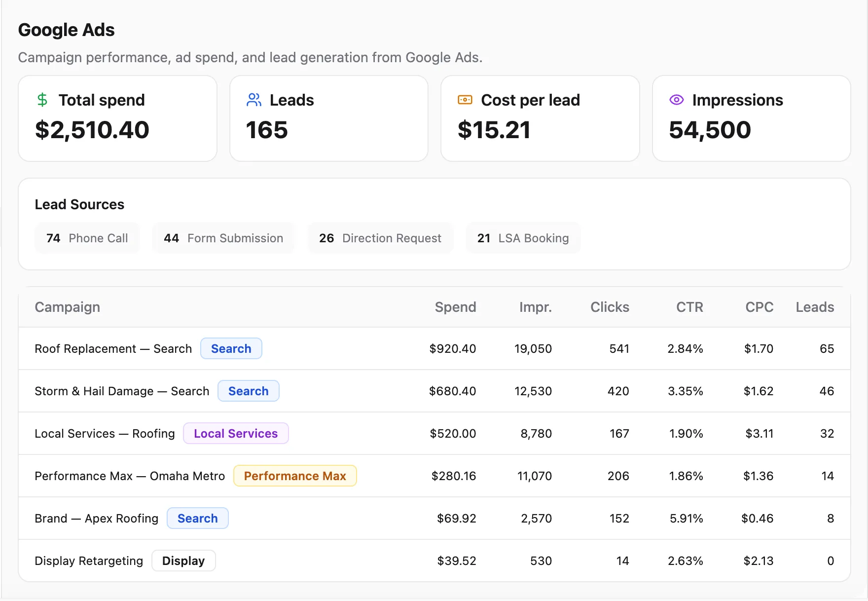The width and height of the screenshot is (868, 601).
Task: Click the 12,530 impressions cell
Action: (533, 391)
